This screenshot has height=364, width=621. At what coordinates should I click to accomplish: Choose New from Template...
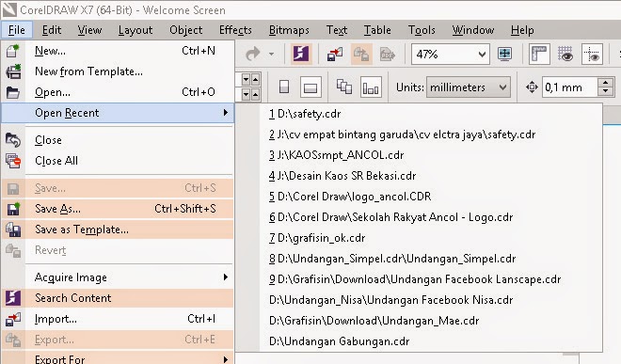pos(118,71)
